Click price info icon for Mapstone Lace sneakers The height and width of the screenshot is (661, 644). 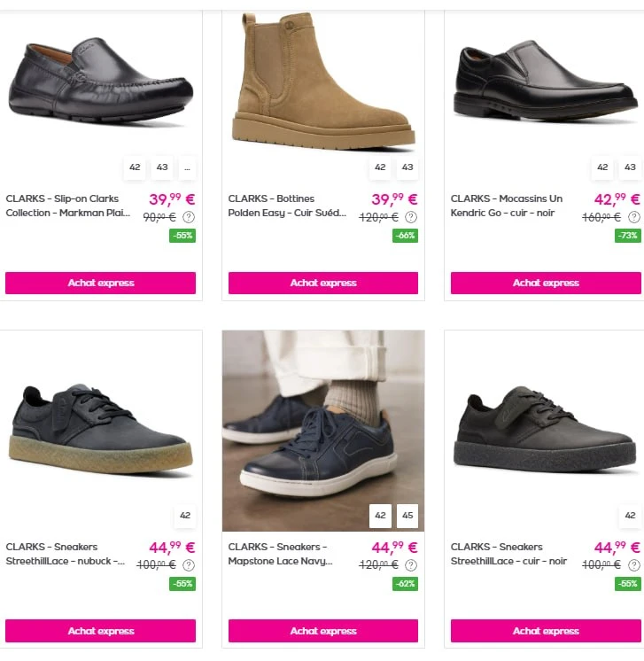(411, 565)
